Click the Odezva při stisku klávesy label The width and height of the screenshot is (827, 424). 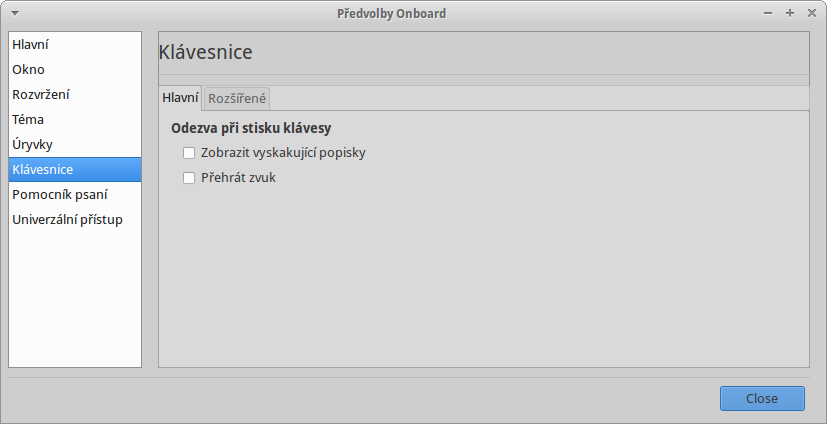251,128
